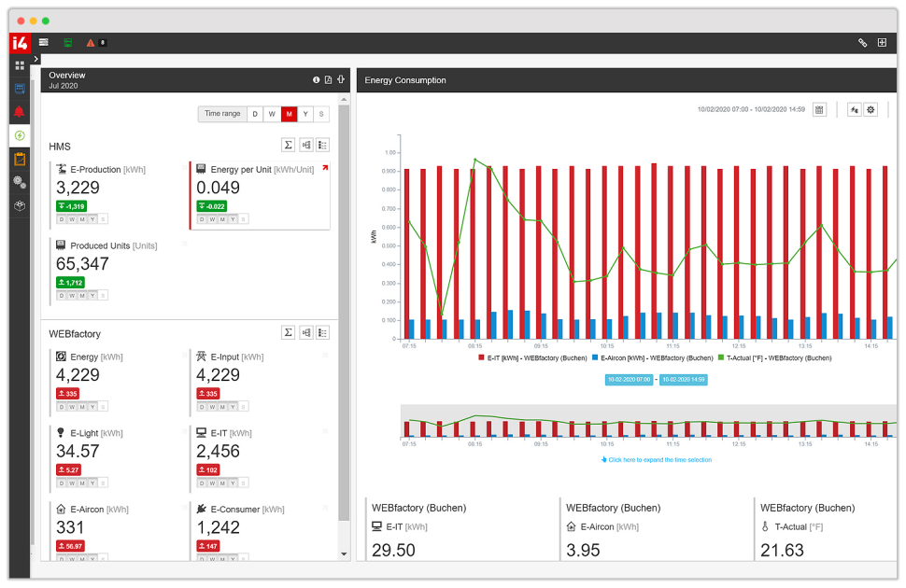Select the D period on E-Production card
Image resolution: width=906 pixels, height=588 pixels.
tap(62, 219)
